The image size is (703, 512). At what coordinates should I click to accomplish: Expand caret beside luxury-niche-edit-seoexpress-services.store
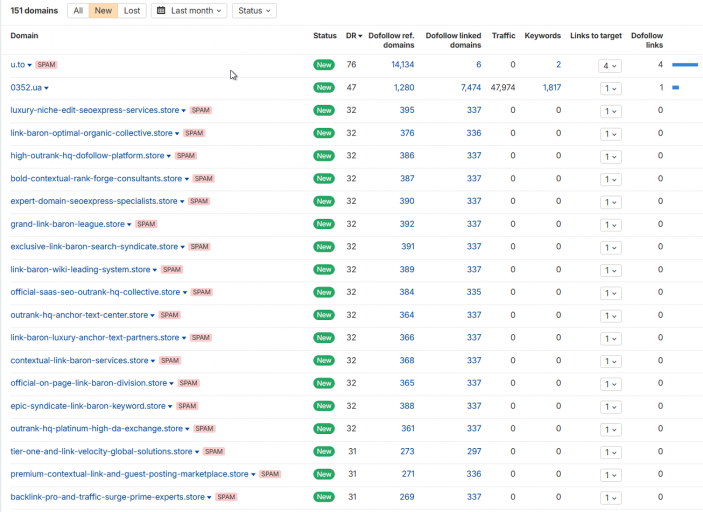(x=183, y=111)
